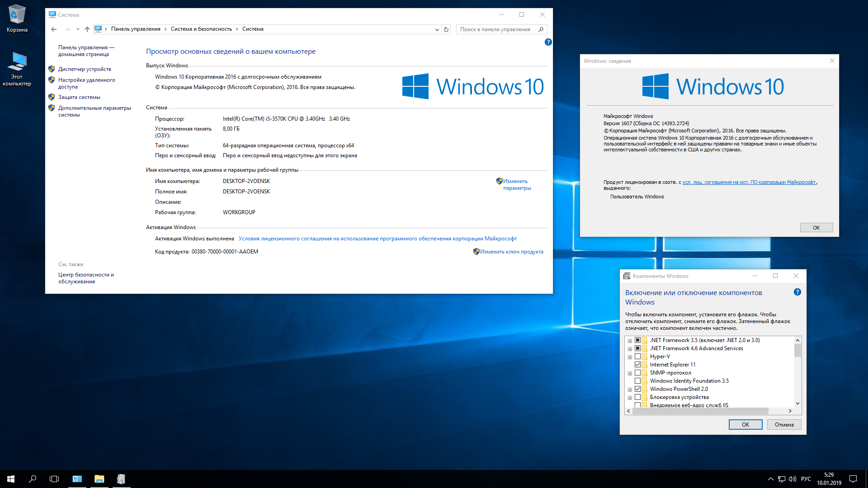The height and width of the screenshot is (488, 868).
Task: Open This PC desktop icon
Action: tap(17, 69)
